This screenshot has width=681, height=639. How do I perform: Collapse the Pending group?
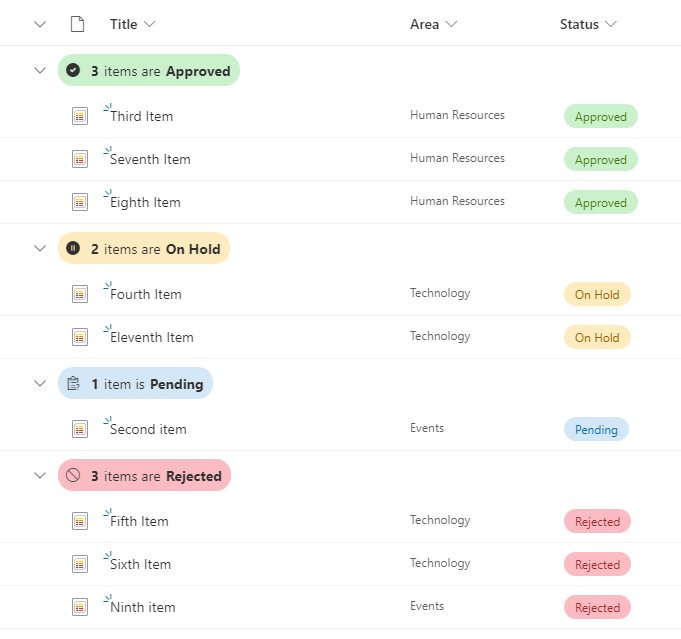[40, 384]
